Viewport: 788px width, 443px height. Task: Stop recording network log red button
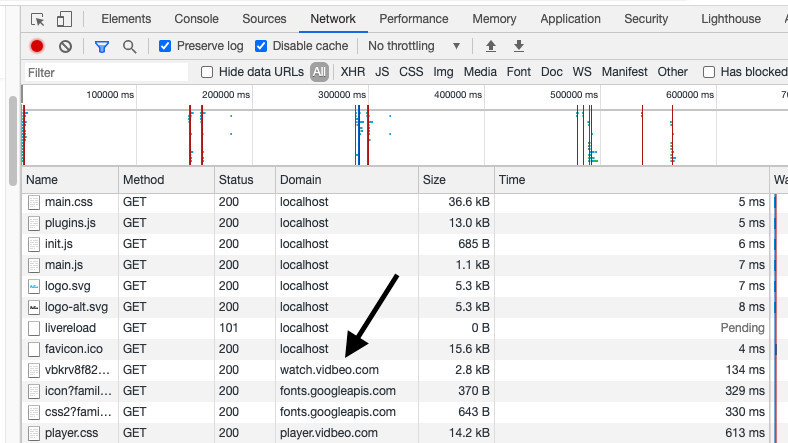37,46
